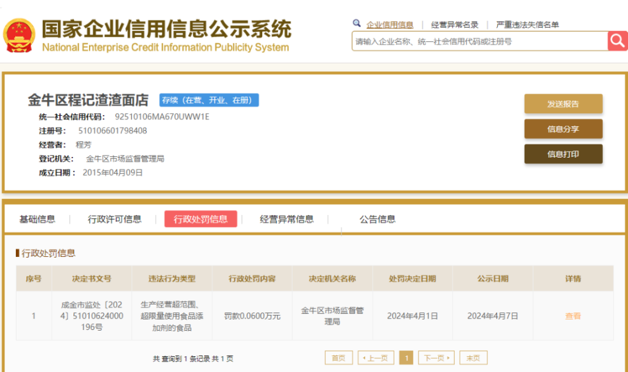Switch to the 公告信息 tab
This screenshot has height=372, width=628.
click(377, 219)
